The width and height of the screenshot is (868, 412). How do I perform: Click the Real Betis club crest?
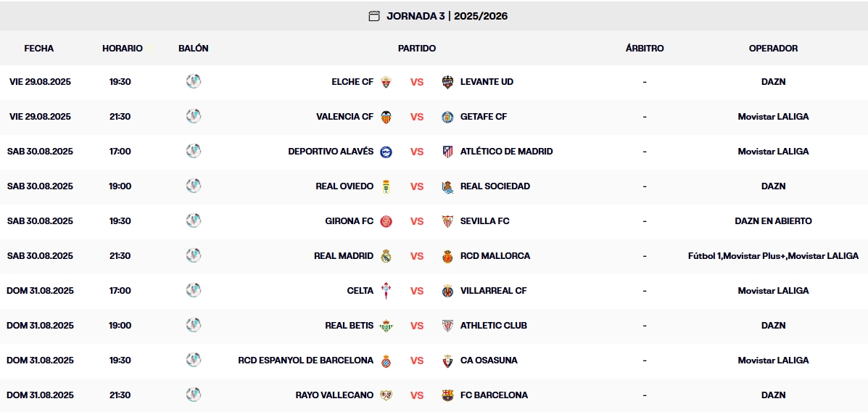point(387,326)
